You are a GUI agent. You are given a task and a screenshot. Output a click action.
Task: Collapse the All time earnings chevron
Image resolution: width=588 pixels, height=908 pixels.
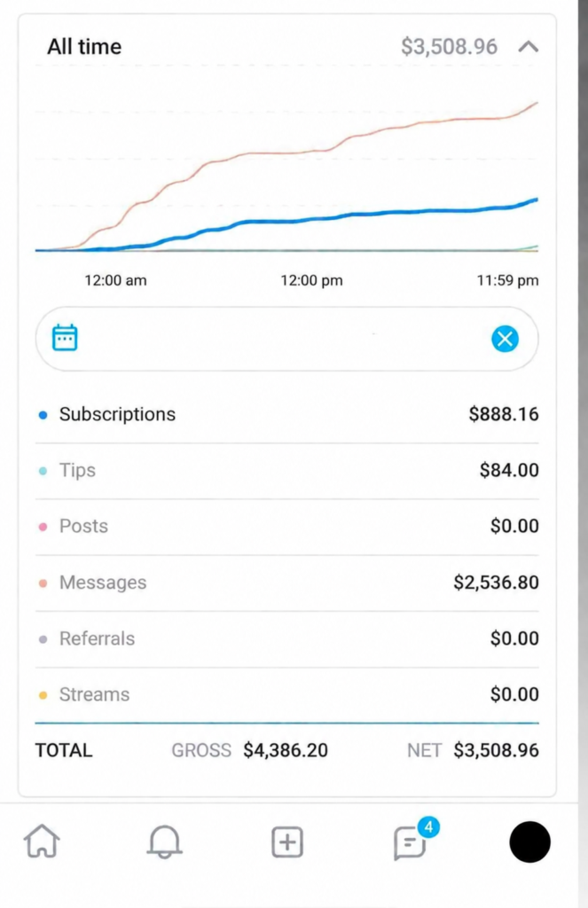click(529, 46)
